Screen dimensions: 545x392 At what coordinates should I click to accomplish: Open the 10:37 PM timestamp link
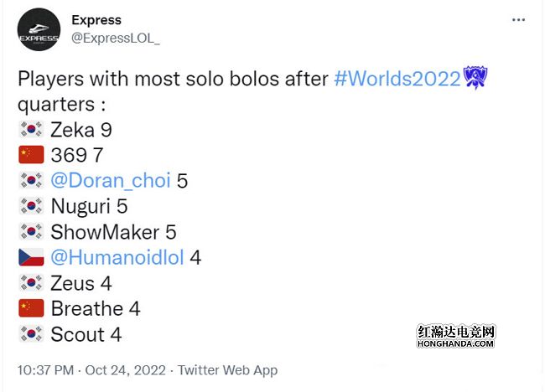(45, 370)
